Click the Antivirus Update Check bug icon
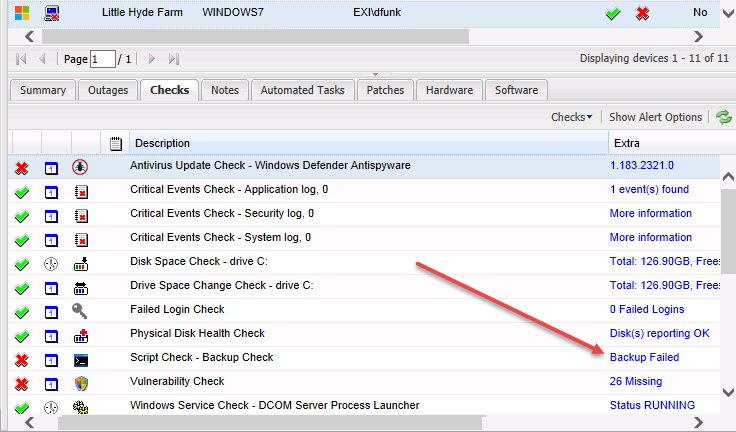 pos(81,166)
